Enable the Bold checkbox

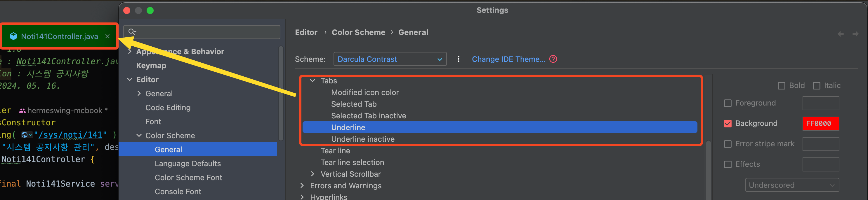tap(781, 86)
